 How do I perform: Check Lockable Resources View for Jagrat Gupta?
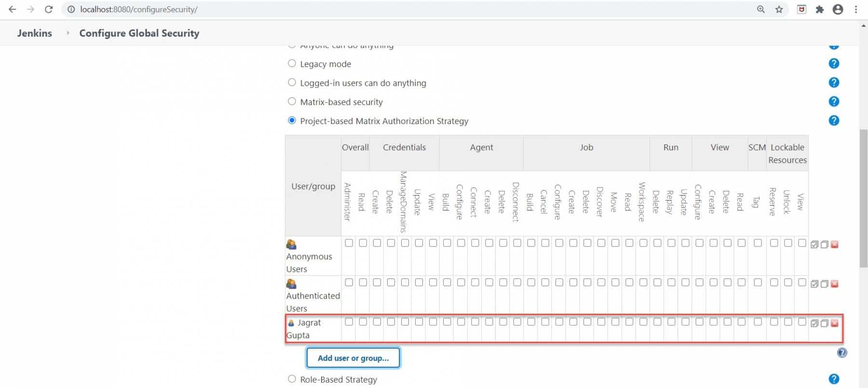click(x=802, y=322)
